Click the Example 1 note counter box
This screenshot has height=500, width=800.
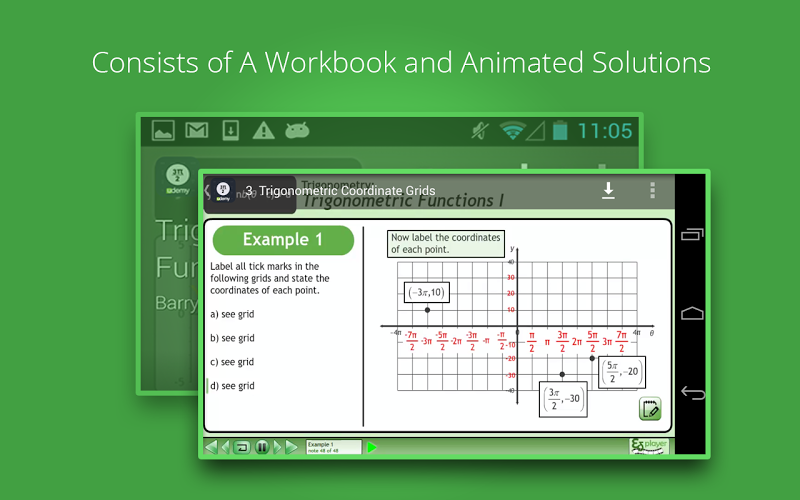(x=334, y=447)
